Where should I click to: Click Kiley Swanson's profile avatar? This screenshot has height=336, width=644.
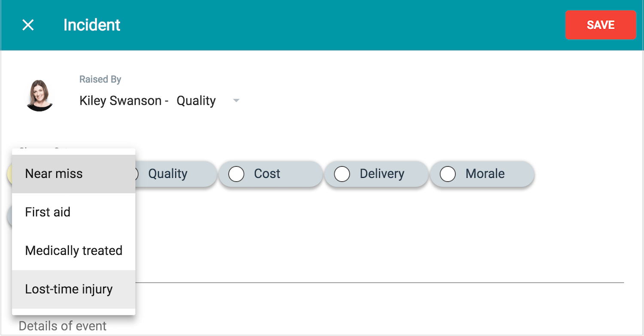(x=39, y=95)
